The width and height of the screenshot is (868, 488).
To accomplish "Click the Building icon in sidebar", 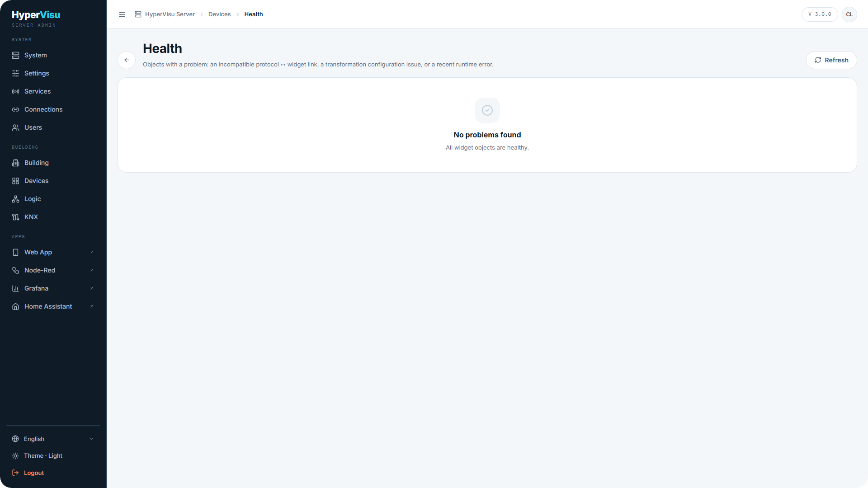I will (x=15, y=163).
